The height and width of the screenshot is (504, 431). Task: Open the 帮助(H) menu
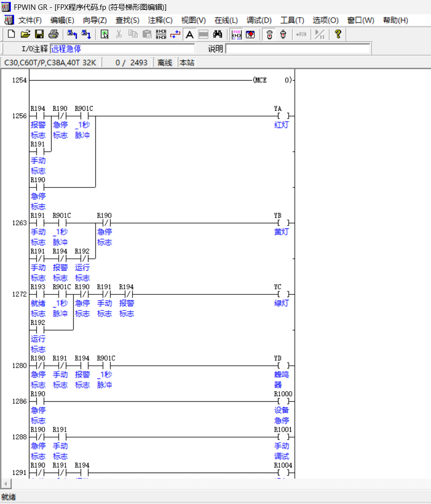(395, 20)
